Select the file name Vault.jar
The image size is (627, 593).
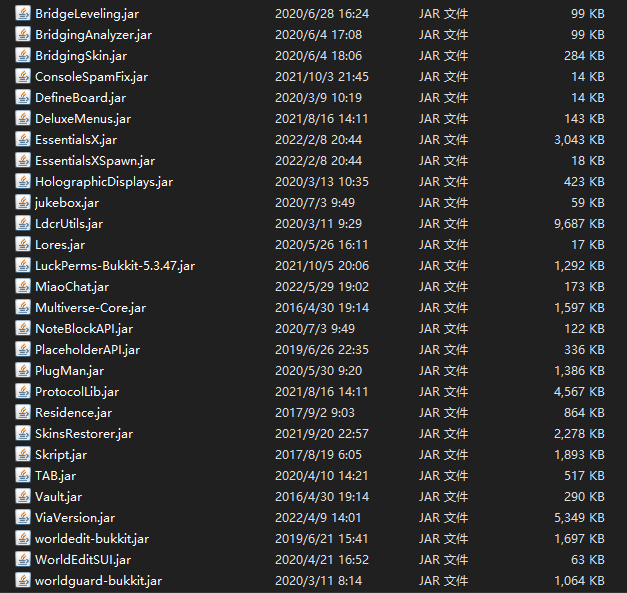tap(59, 497)
